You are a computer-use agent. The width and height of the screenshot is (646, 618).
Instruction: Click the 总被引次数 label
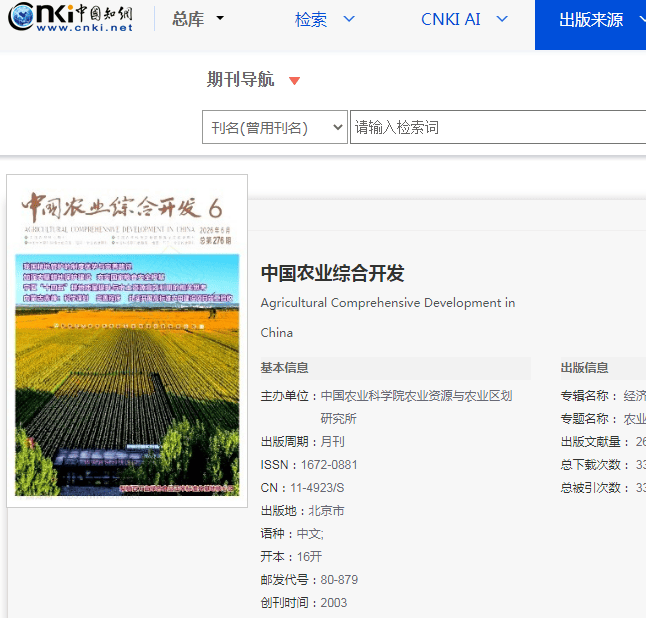[595, 488]
